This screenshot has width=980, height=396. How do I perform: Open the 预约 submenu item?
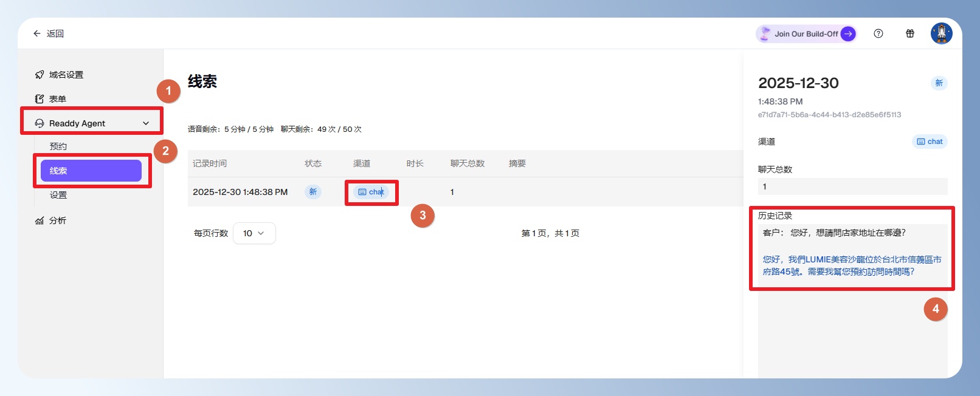(x=58, y=146)
